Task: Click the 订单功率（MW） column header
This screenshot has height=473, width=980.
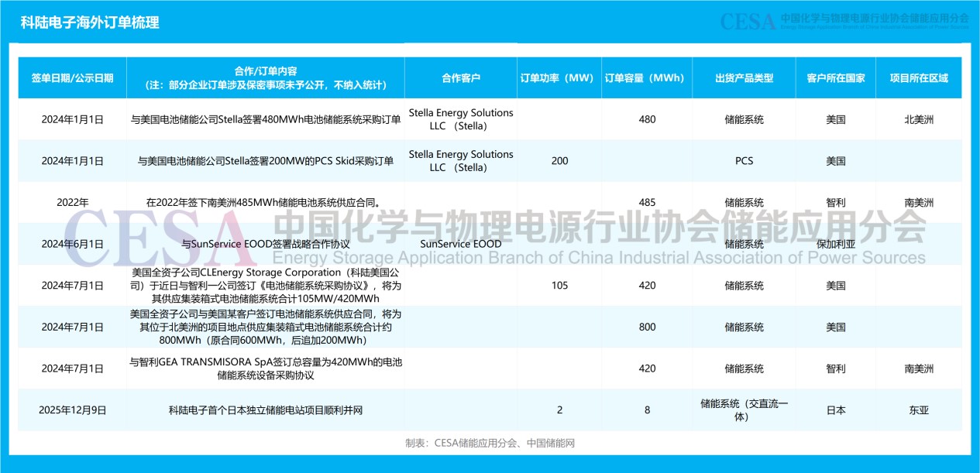Action: pyautogui.click(x=559, y=78)
